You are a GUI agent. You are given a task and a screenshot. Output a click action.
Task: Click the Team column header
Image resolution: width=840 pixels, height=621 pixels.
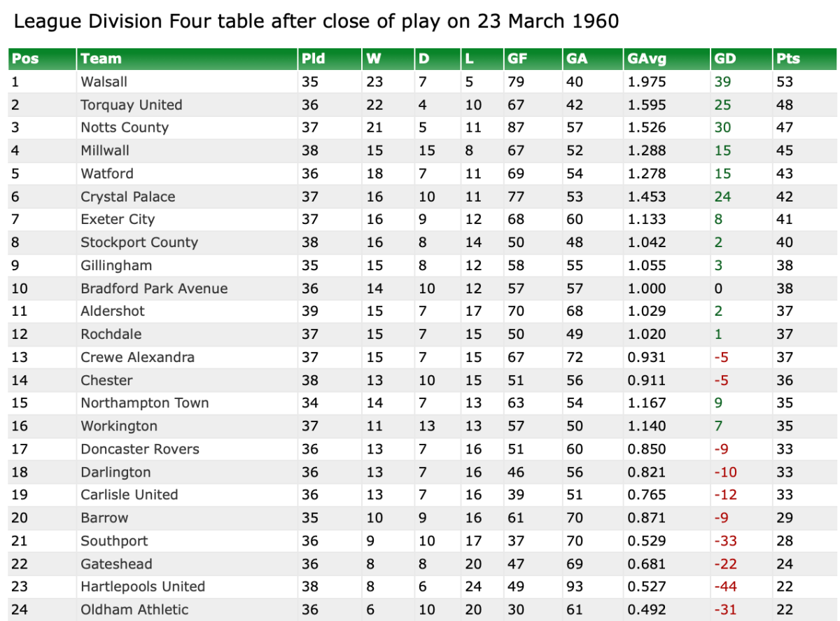tap(101, 59)
